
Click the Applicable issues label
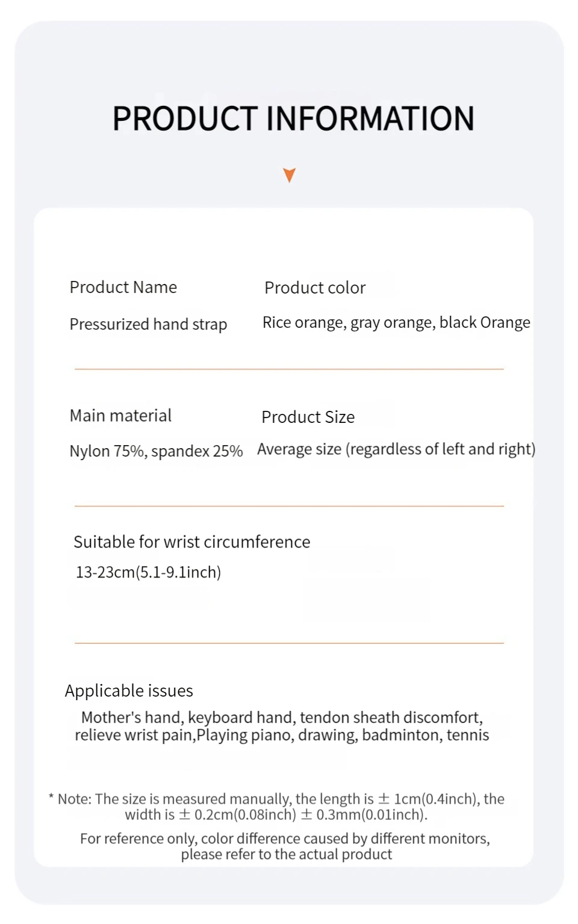point(129,691)
